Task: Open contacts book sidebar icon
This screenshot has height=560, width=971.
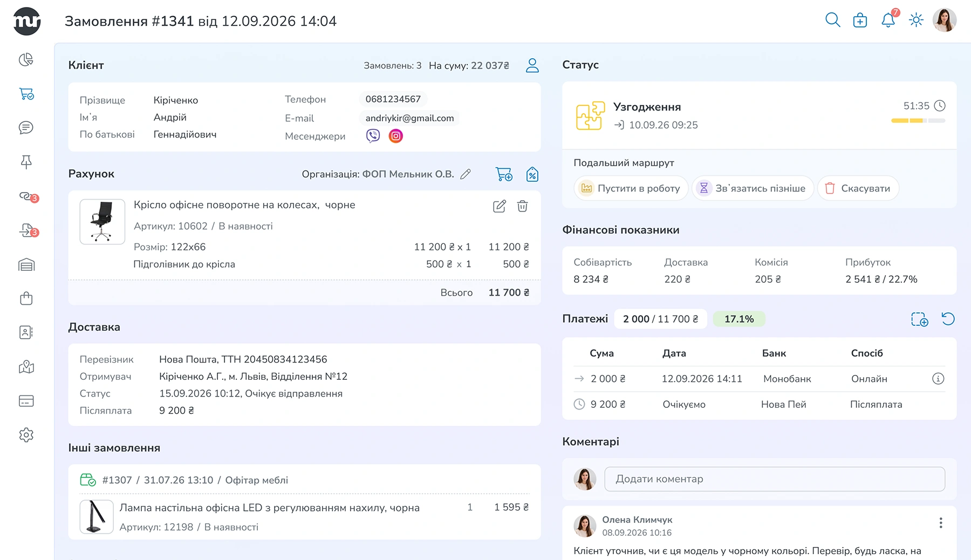Action: click(26, 332)
